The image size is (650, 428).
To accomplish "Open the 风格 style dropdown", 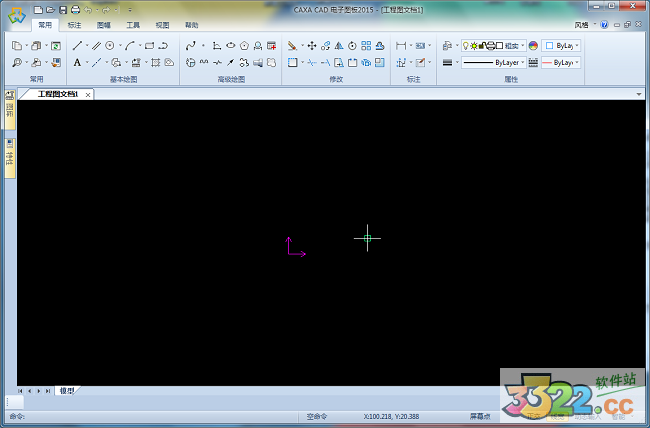I will click(x=584, y=23).
